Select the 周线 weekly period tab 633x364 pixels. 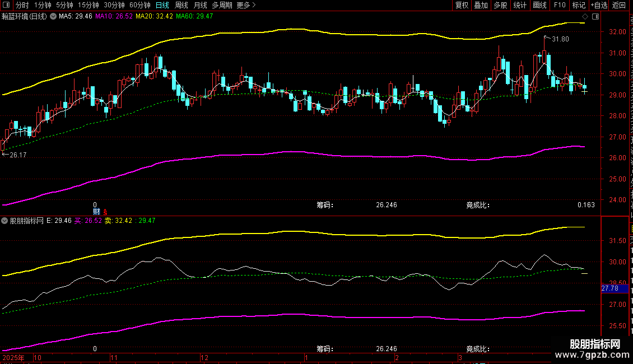181,5
